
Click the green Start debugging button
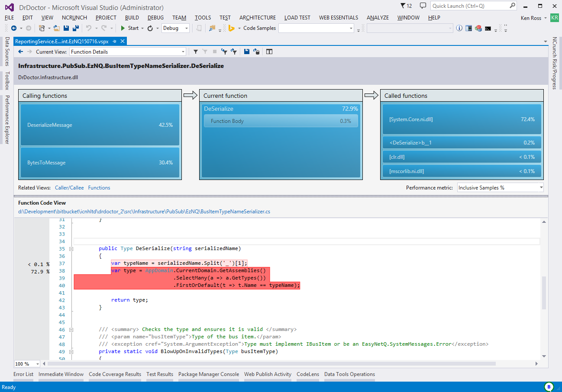tap(129, 28)
